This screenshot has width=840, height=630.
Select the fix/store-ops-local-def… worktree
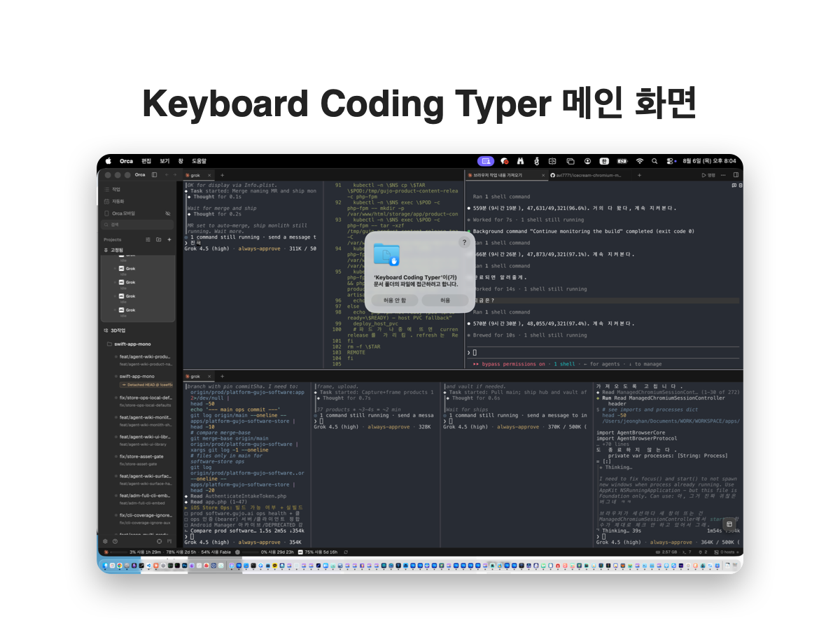click(143, 400)
